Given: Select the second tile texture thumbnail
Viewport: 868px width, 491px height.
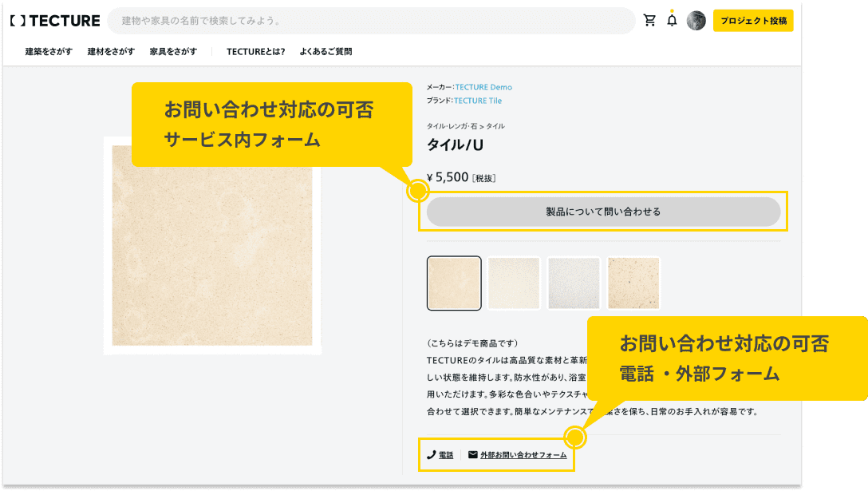Looking at the screenshot, I should [513, 282].
